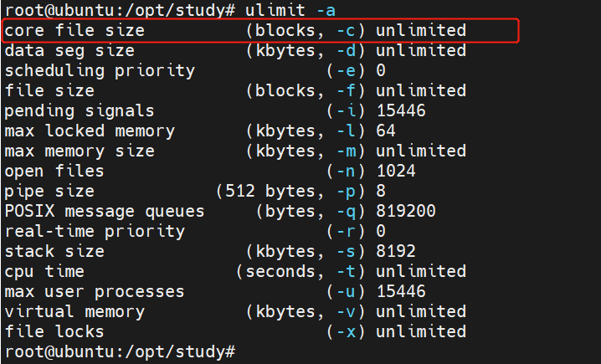
Task: Click the 8 value for pipe size
Action: point(381,191)
